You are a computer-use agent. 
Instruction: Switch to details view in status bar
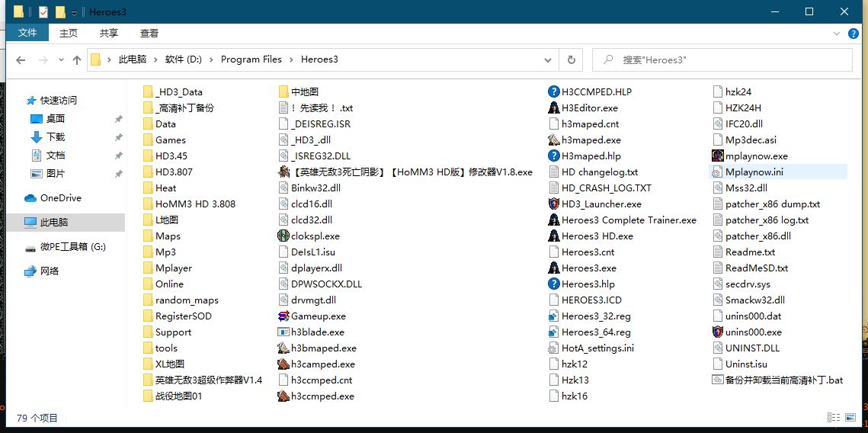click(833, 418)
